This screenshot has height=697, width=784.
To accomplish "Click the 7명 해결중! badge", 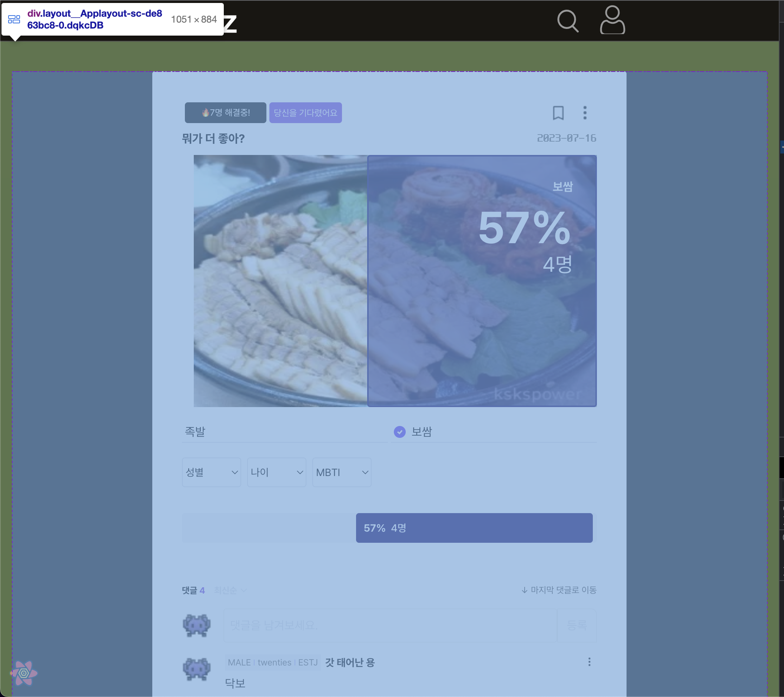I will click(x=226, y=113).
